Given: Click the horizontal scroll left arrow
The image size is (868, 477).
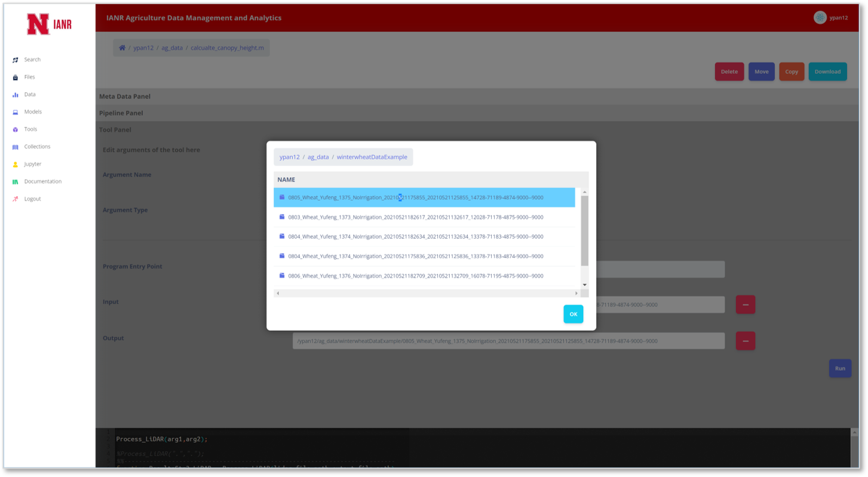Looking at the screenshot, I should (x=277, y=293).
